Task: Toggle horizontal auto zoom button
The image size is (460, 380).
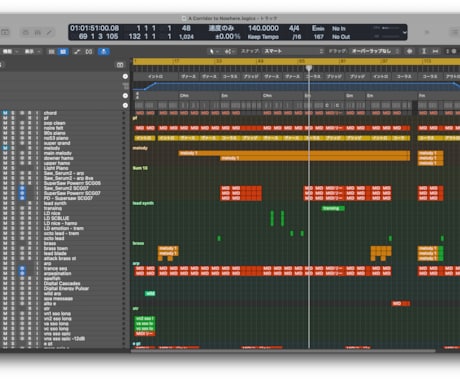Action: 435,51
